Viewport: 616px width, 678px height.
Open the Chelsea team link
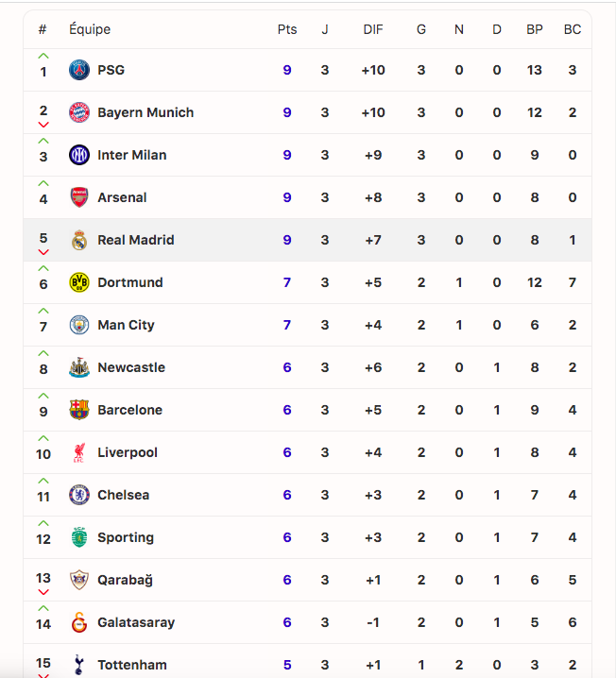(123, 495)
